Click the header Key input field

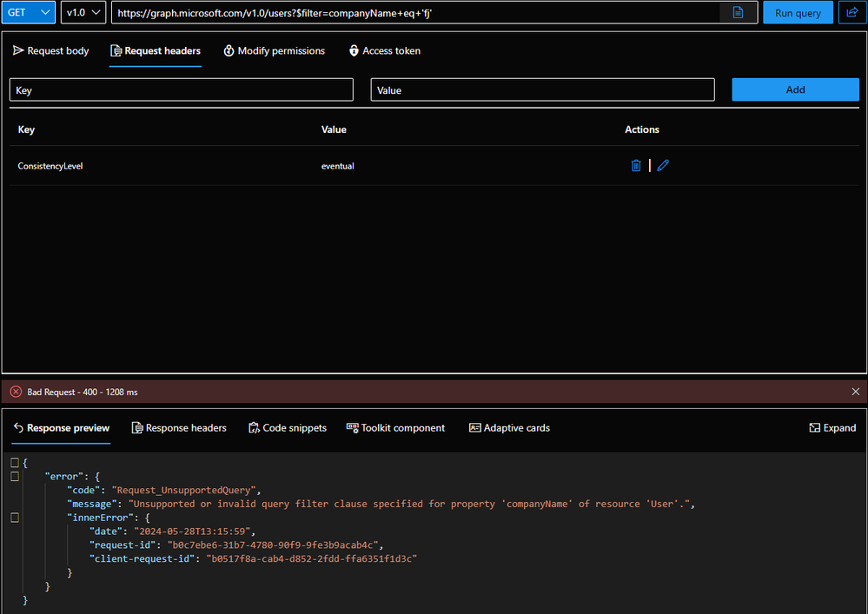click(x=182, y=90)
